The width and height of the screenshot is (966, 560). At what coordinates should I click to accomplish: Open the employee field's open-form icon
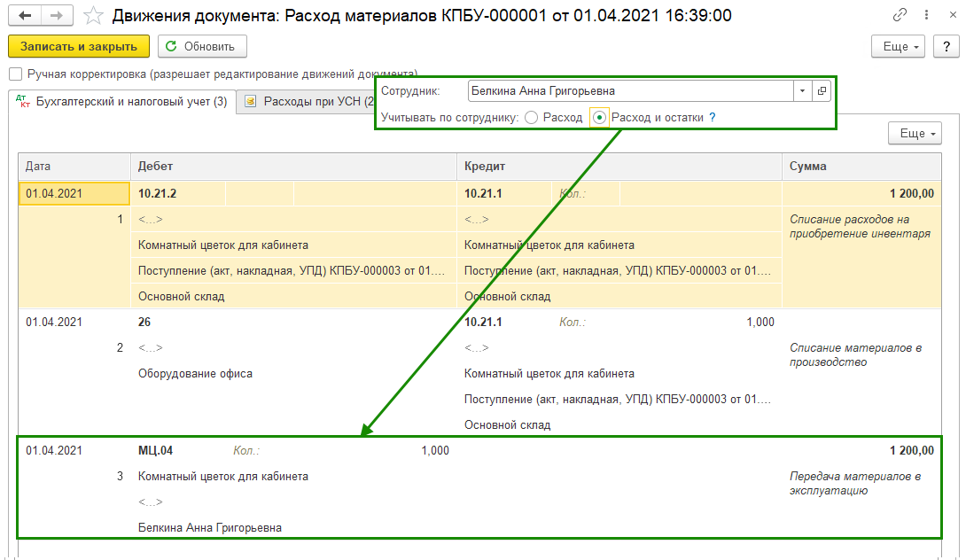tap(822, 91)
